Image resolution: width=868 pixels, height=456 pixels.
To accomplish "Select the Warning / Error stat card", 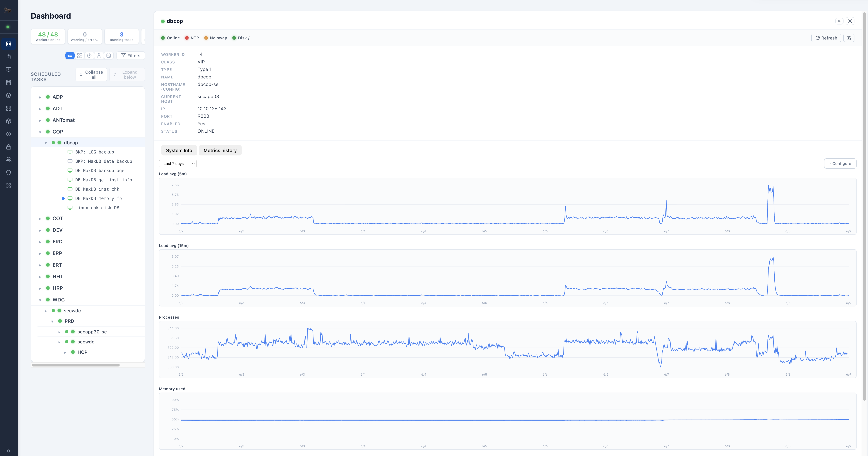I will (85, 36).
